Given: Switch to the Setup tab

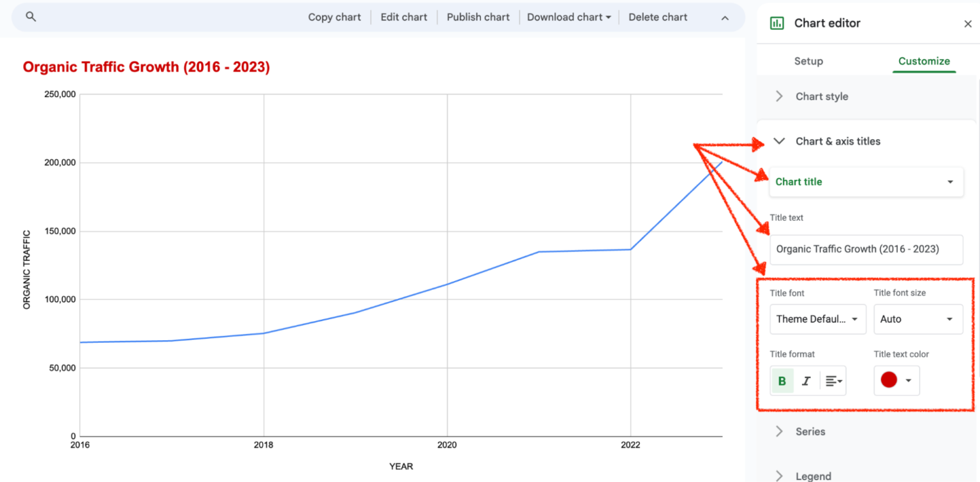Looking at the screenshot, I should point(808,61).
